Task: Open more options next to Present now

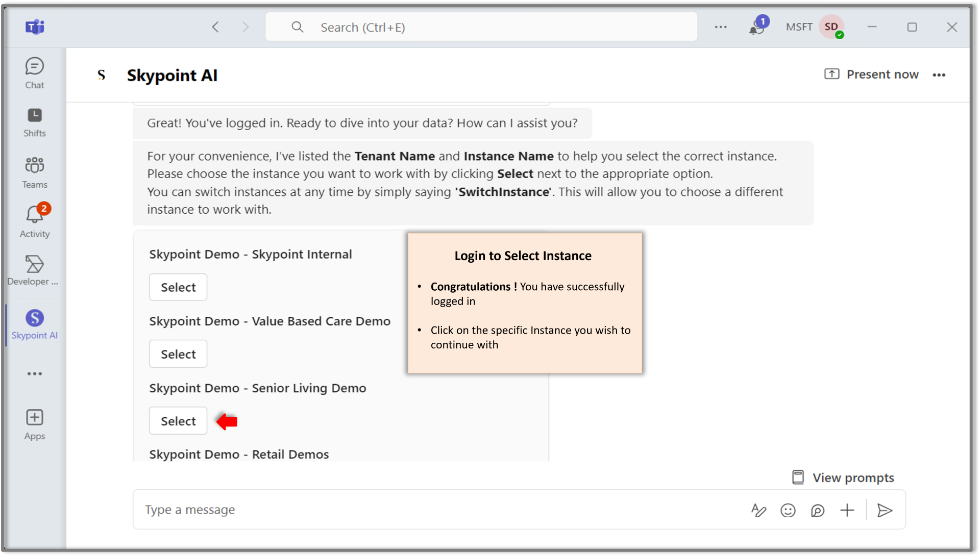Action: tap(939, 75)
